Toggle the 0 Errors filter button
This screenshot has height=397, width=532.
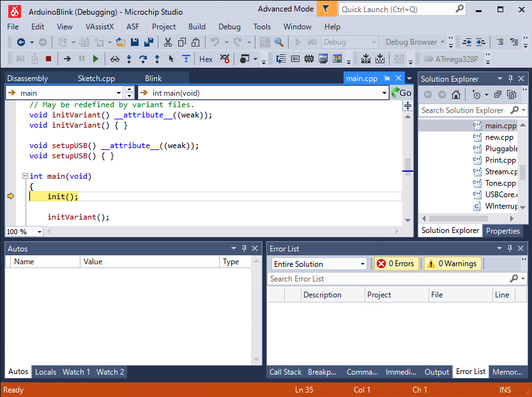coord(396,264)
